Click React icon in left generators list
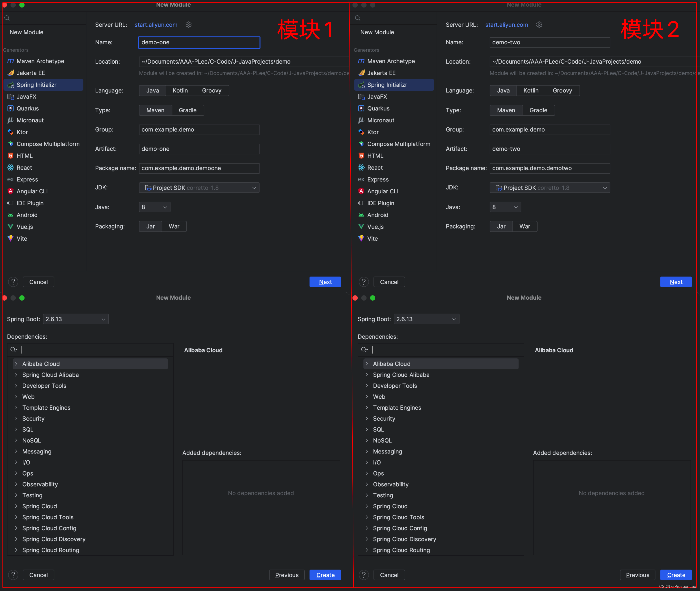The height and width of the screenshot is (591, 700). (11, 167)
